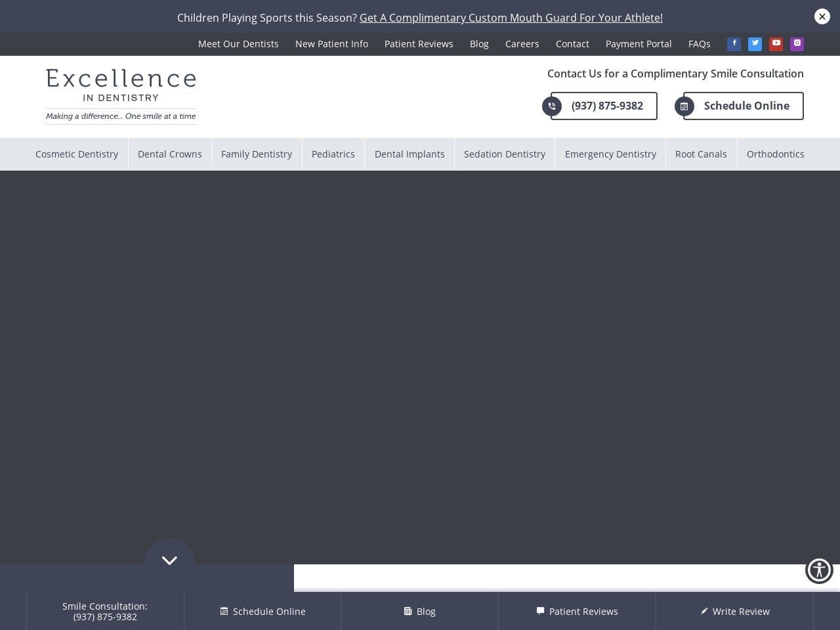Select Orthodontics in the service navigation
This screenshot has height=630, width=840.
[775, 154]
